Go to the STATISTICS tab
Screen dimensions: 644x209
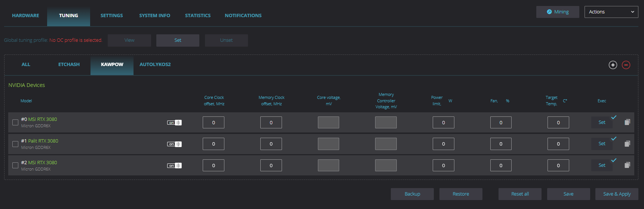(197, 16)
